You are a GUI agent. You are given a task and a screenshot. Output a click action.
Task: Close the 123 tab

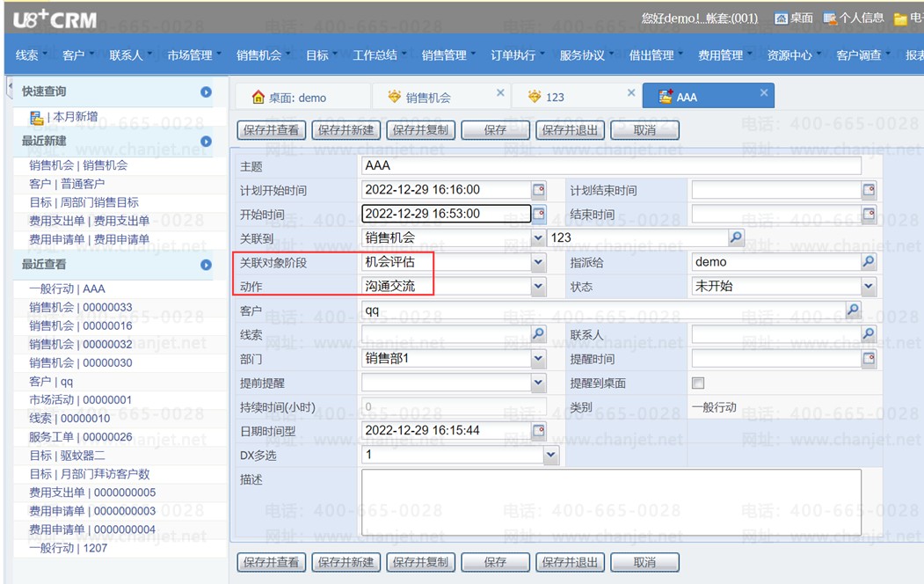[631, 92]
